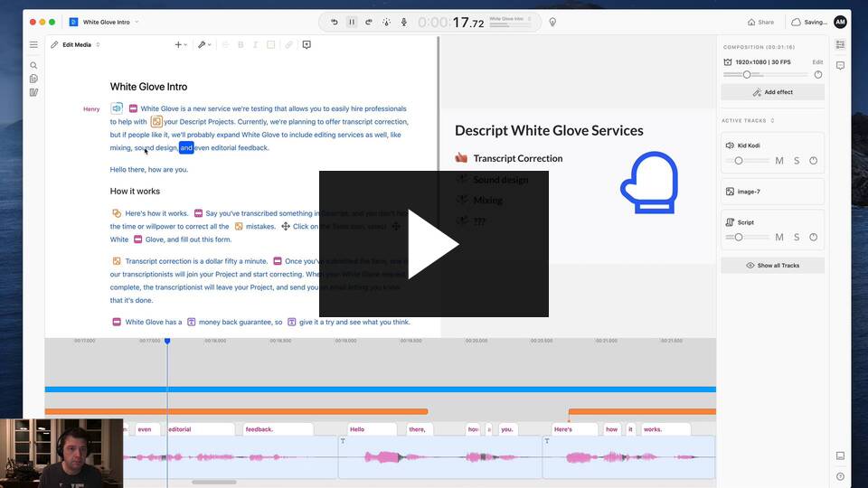
Task: Click 'editorial' word in timeline
Action: tap(201, 429)
